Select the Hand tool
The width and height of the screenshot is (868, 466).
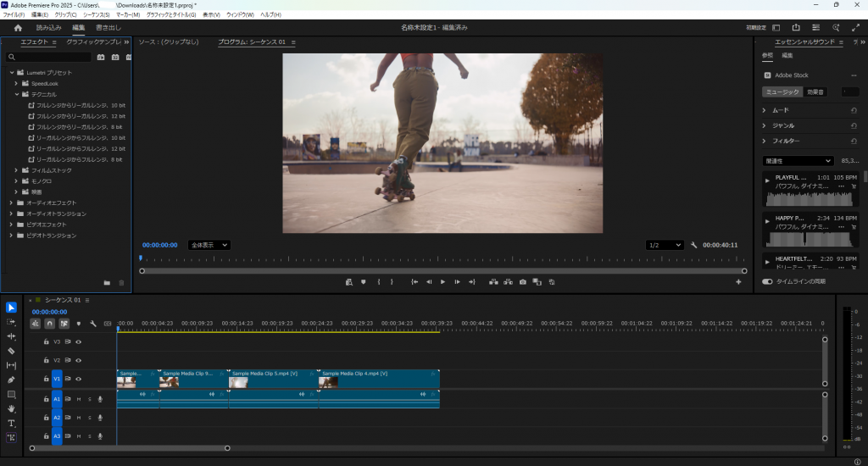tap(12, 408)
